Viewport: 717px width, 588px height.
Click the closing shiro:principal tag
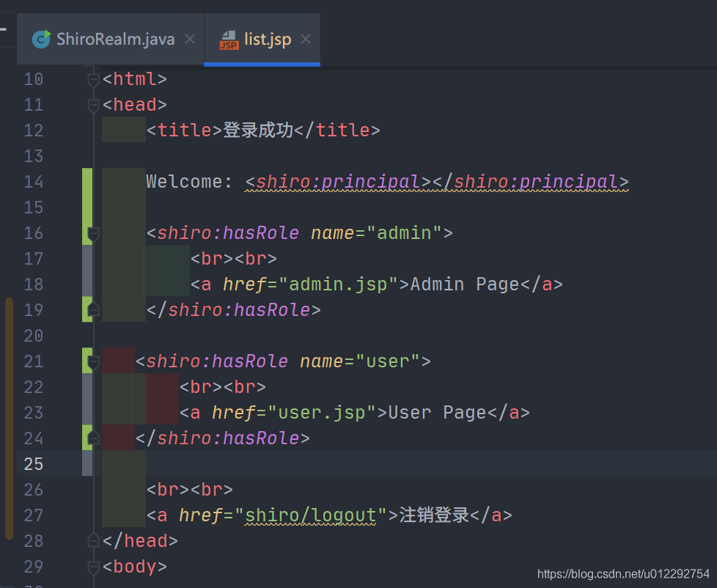click(530, 182)
